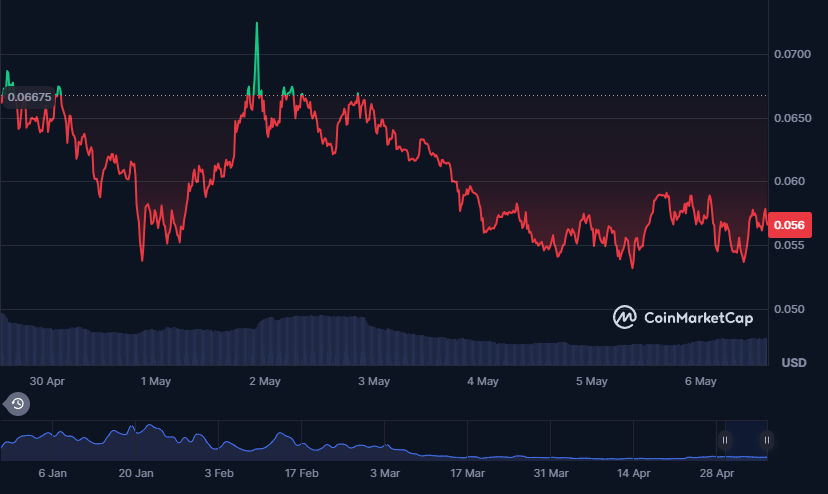The height and width of the screenshot is (494, 828).
Task: Click the 17 Feb navigator label
Action: point(302,473)
